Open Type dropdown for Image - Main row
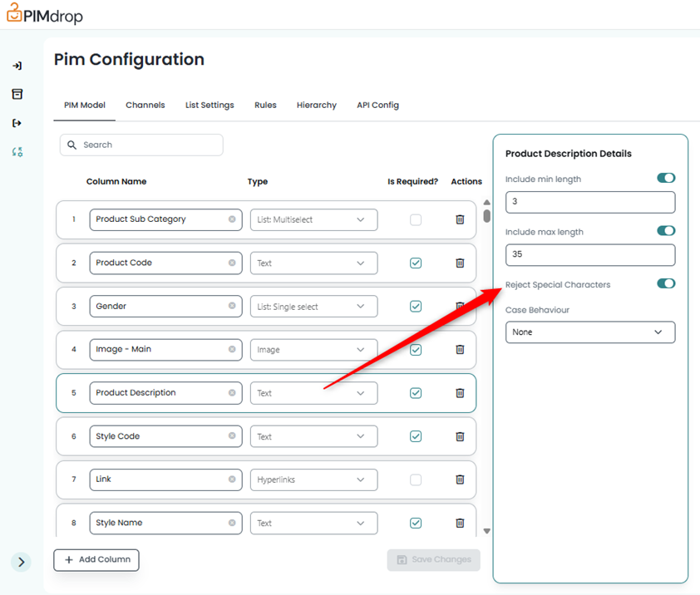 click(313, 350)
